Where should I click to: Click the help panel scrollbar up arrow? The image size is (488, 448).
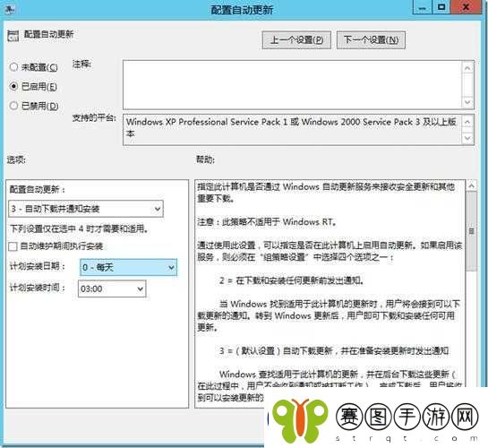(x=471, y=185)
